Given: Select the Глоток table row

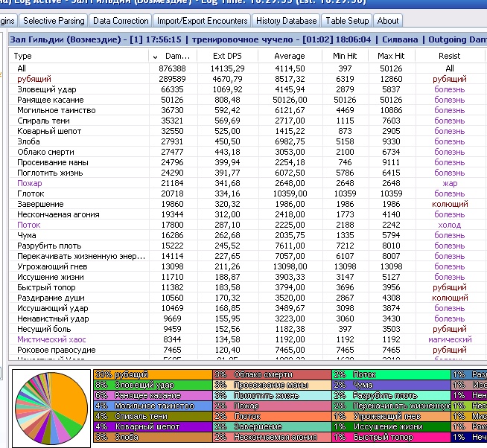Looking at the screenshot, I should tap(247, 193).
